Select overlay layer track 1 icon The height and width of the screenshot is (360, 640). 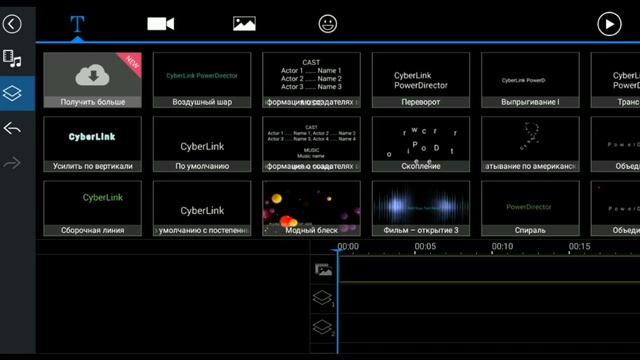[x=323, y=298]
